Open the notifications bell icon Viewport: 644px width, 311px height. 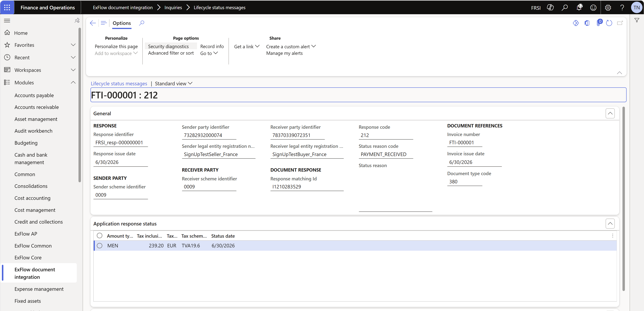tap(579, 7)
